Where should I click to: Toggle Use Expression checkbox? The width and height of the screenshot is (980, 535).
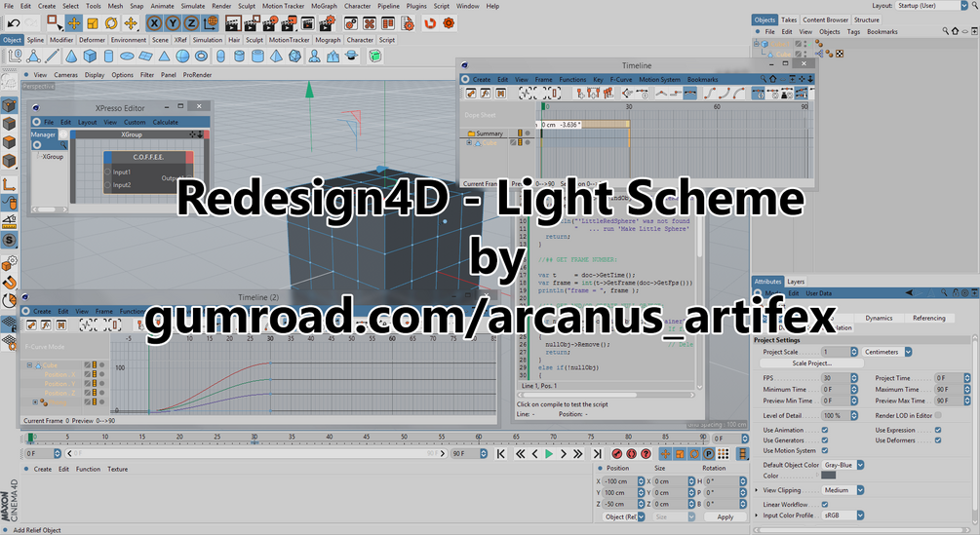tap(938, 430)
